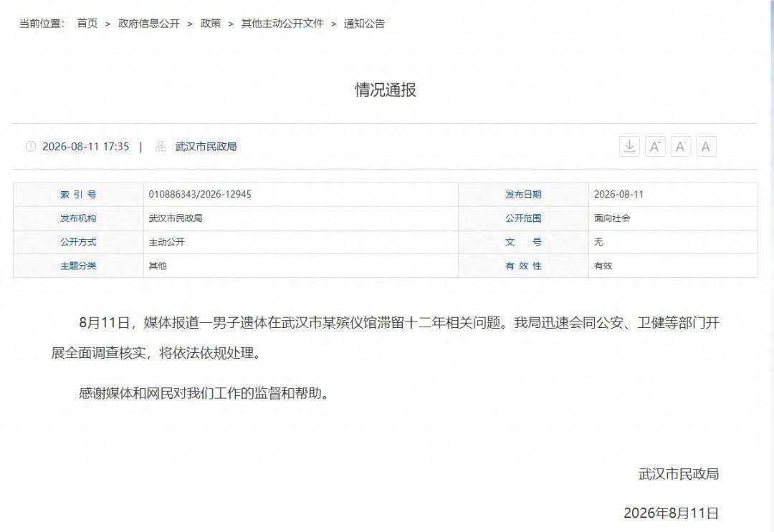The width and height of the screenshot is (774, 532).
Task: Click the 2026-08-11 date in the table
Action: [618, 194]
